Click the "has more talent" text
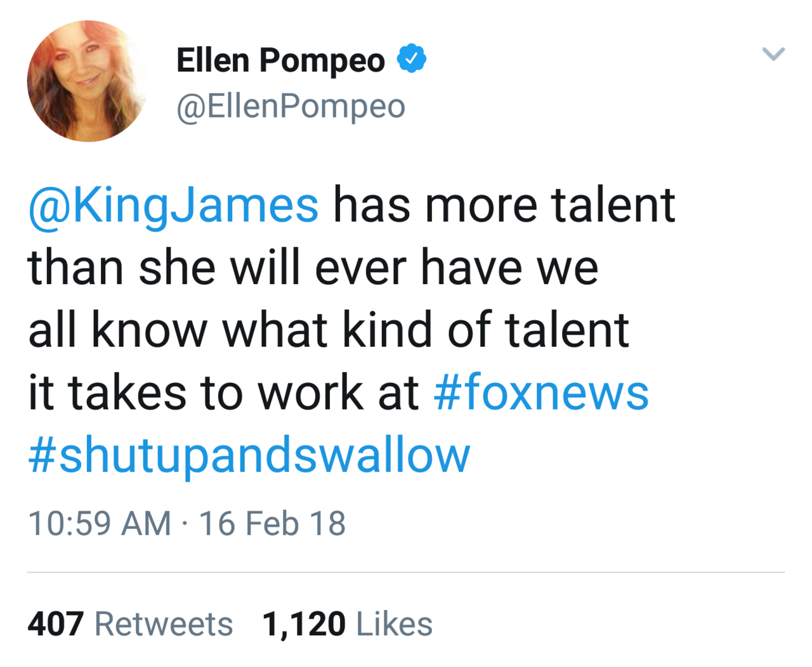This screenshot has width=812, height=667. click(504, 205)
